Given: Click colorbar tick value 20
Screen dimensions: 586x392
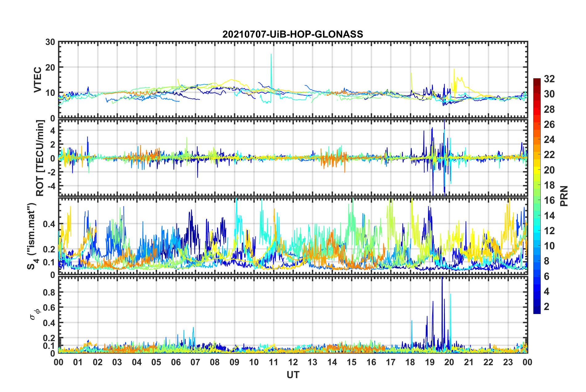Looking at the screenshot, I should pyautogui.click(x=549, y=170).
